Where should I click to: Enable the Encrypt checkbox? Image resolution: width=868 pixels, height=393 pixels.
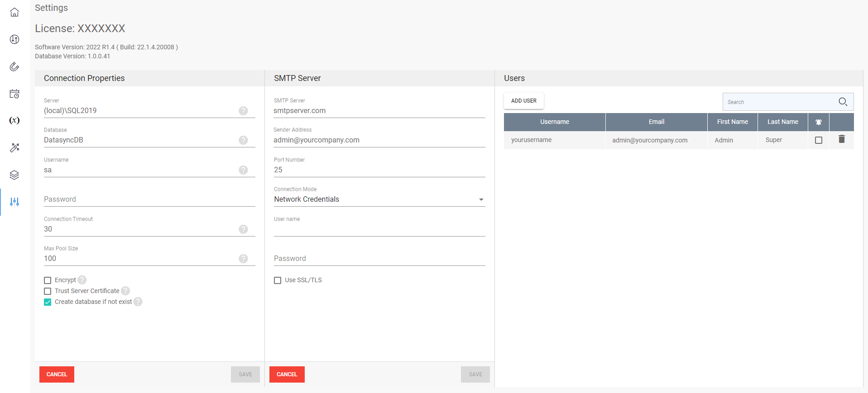[48, 280]
